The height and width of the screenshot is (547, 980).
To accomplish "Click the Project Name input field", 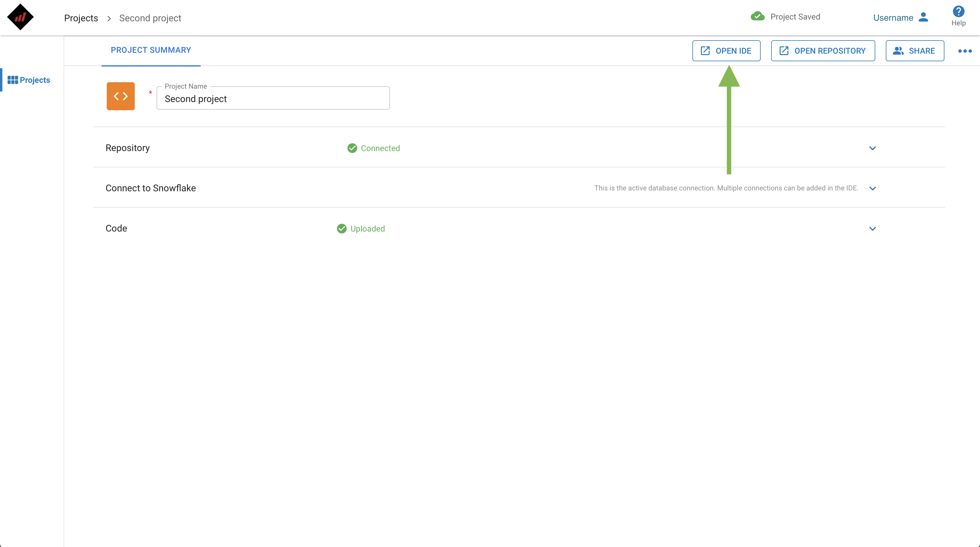I will (273, 98).
